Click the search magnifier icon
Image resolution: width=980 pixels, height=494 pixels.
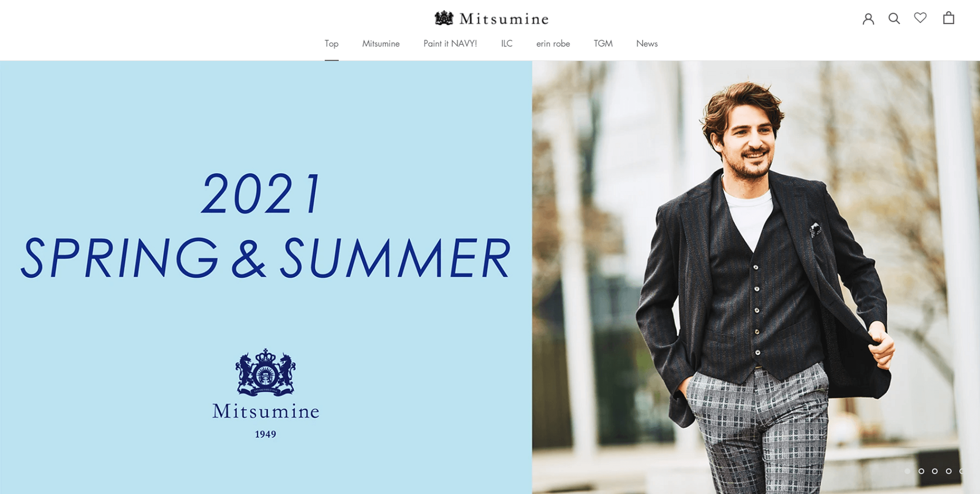click(894, 18)
